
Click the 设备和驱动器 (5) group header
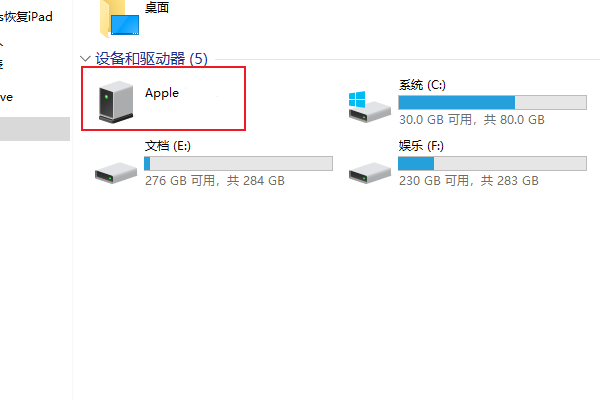[151, 59]
